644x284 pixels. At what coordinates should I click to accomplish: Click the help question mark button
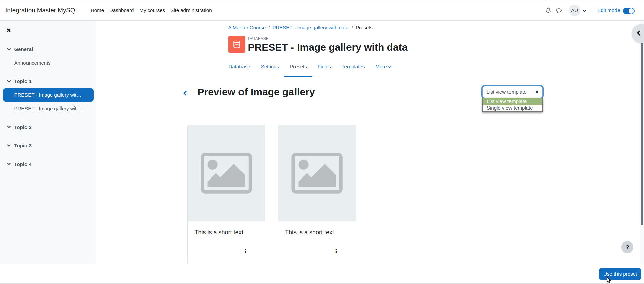point(627,247)
